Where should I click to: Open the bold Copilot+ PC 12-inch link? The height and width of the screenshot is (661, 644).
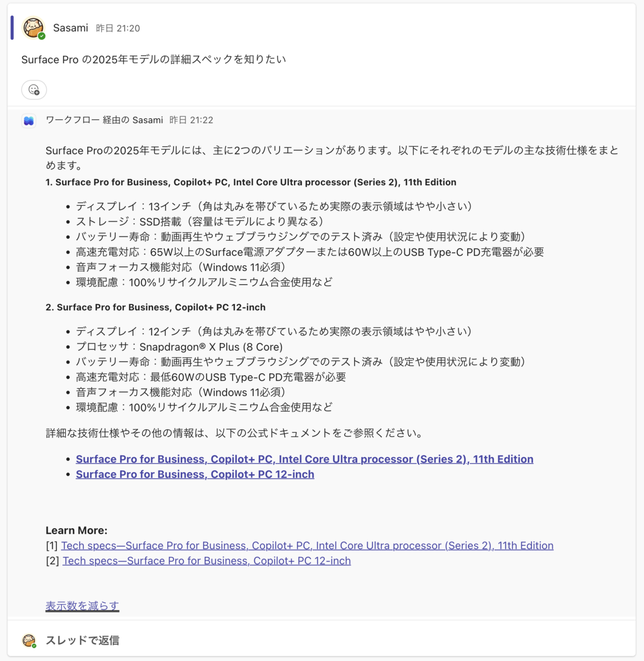click(x=195, y=474)
